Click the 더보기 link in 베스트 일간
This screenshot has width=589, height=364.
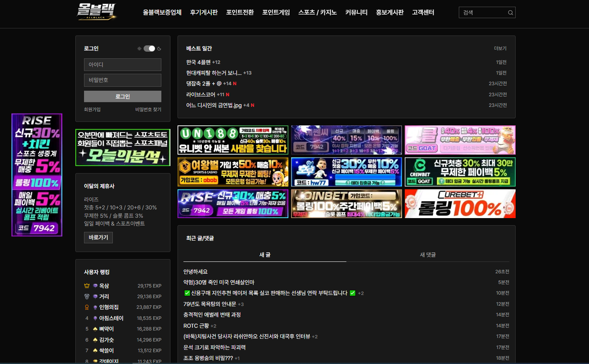(500, 49)
